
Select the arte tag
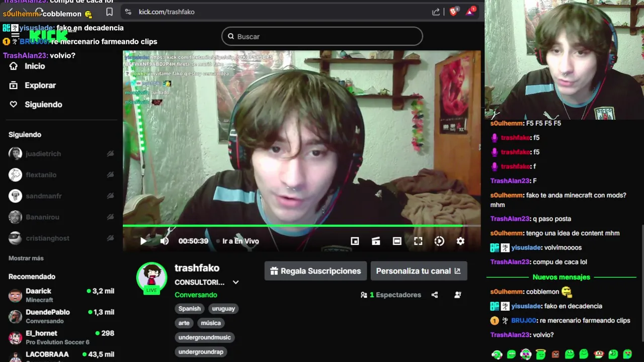pos(184,323)
